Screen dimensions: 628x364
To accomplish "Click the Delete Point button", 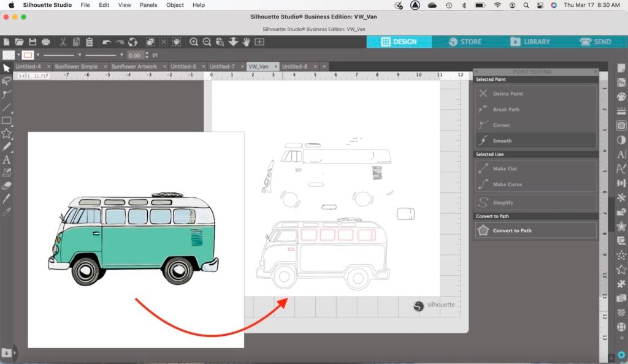I will point(536,94).
